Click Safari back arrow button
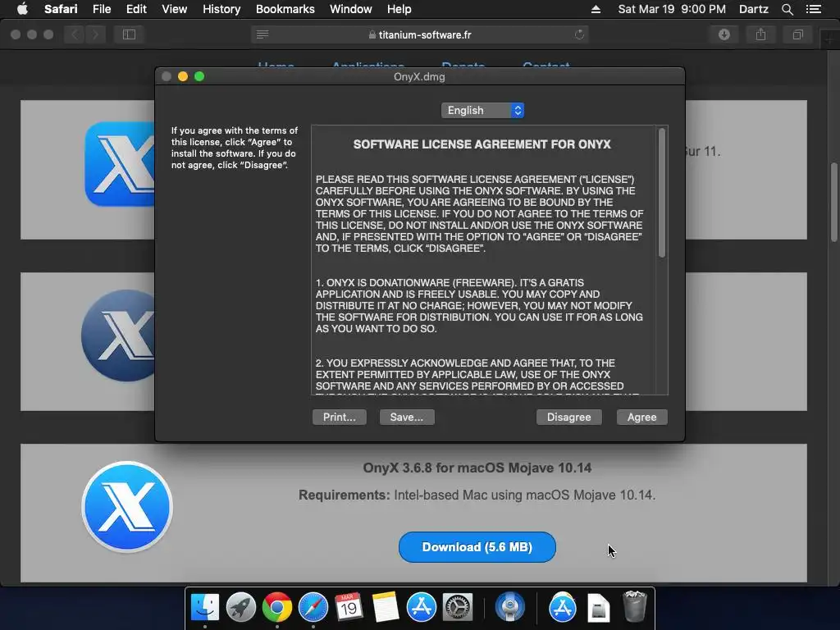 pyautogui.click(x=75, y=34)
